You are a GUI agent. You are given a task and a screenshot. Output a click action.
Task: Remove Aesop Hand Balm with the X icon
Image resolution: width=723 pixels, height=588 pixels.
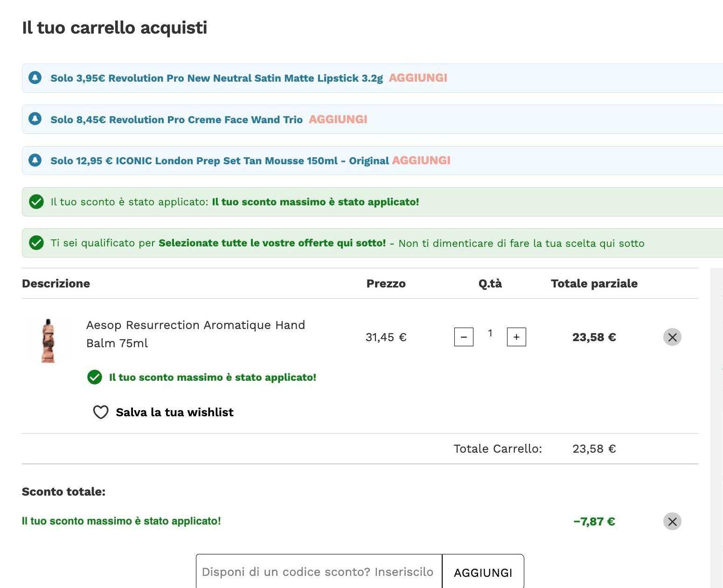point(672,337)
